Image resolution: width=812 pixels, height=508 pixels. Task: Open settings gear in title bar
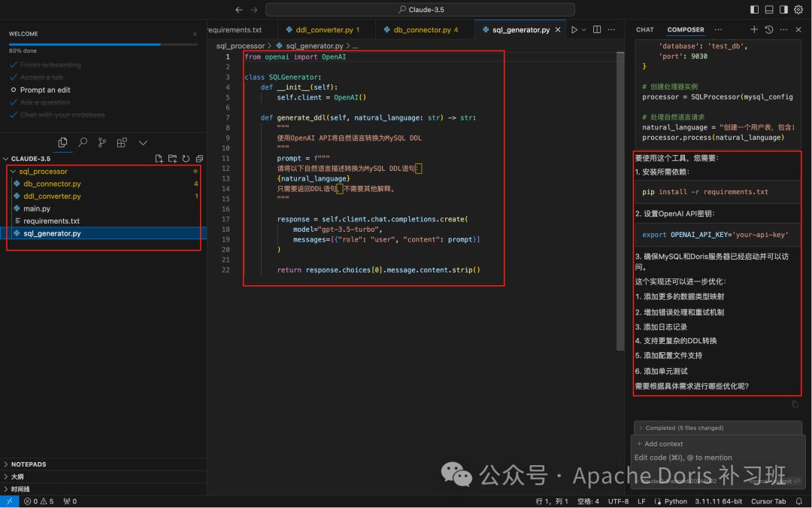[x=798, y=10]
